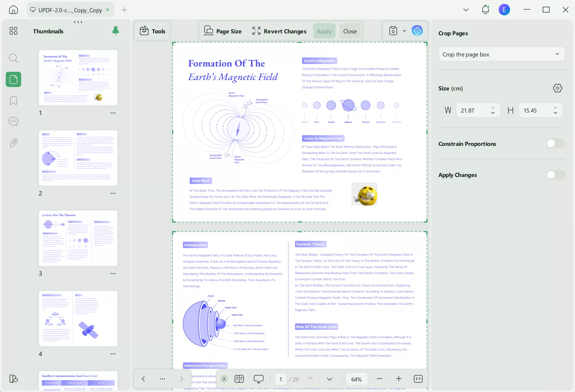The image size is (575, 392).
Task: Open the search panel in sidebar
Action: pos(13,58)
